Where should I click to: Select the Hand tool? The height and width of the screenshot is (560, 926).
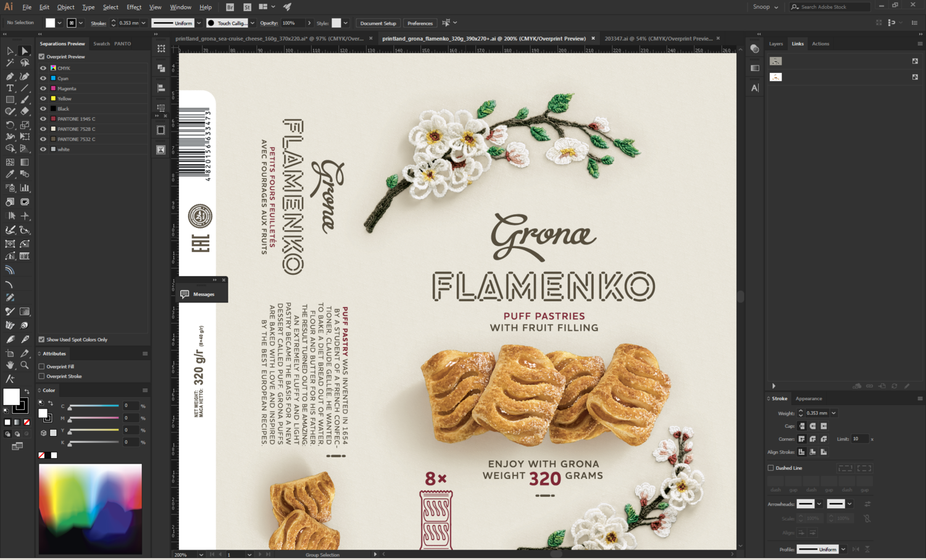10,366
